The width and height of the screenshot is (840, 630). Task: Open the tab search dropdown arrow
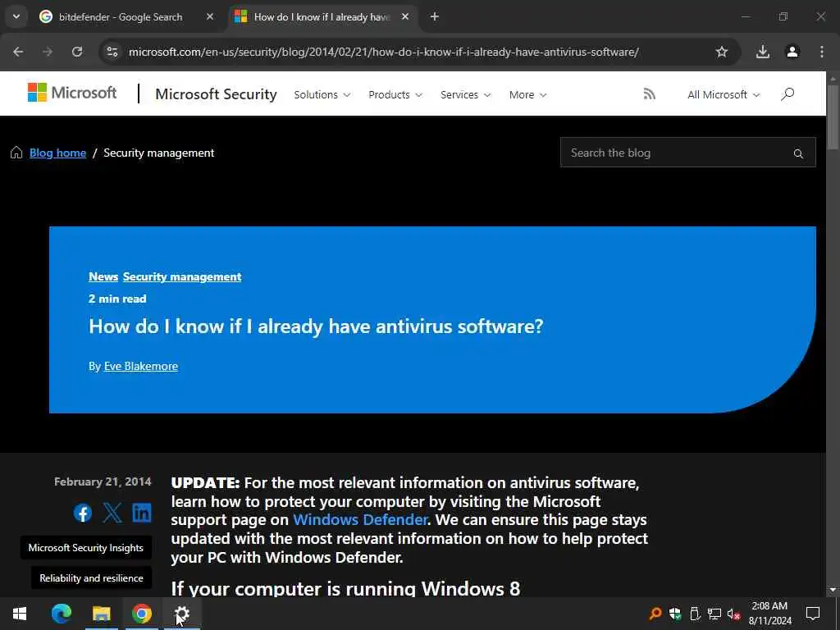click(16, 16)
